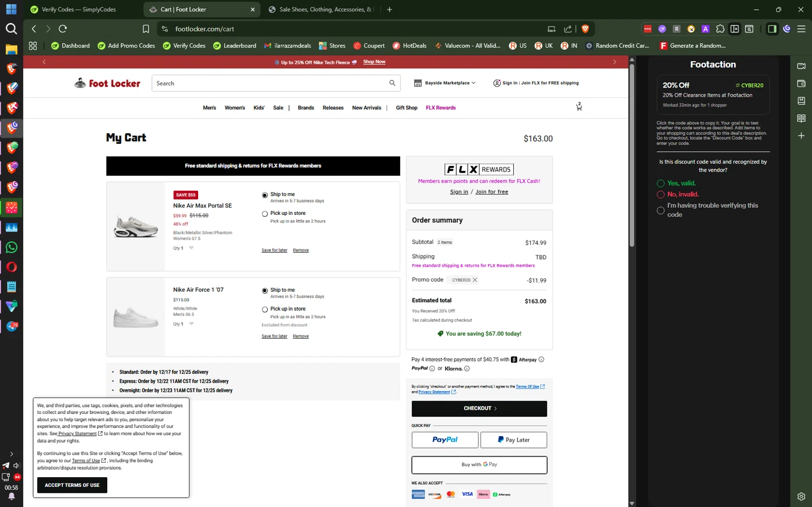The width and height of the screenshot is (812, 507).
Task: Click the Pay Later button
Action: 514,440
